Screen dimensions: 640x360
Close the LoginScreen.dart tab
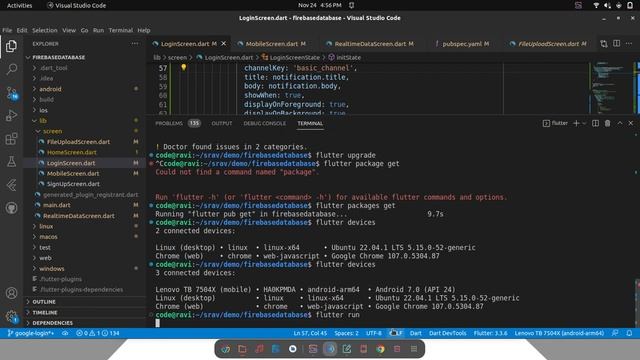tap(224, 43)
